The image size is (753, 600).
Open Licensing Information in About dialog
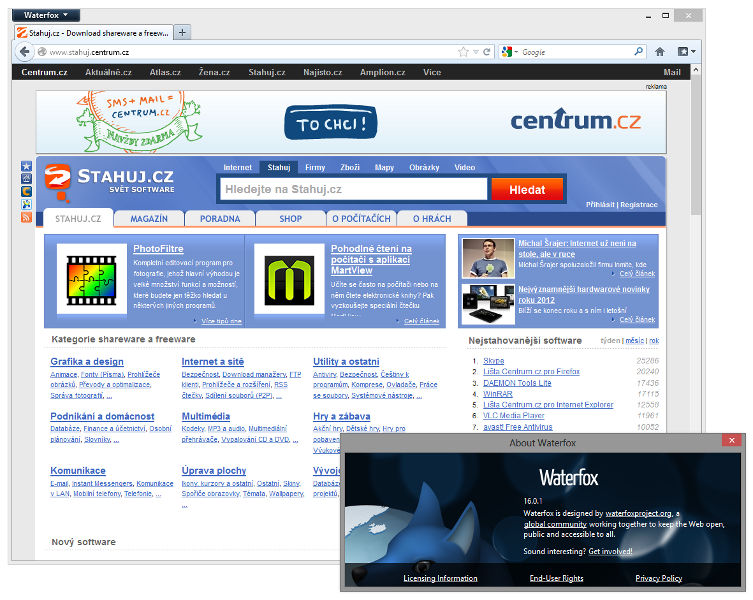[440, 578]
